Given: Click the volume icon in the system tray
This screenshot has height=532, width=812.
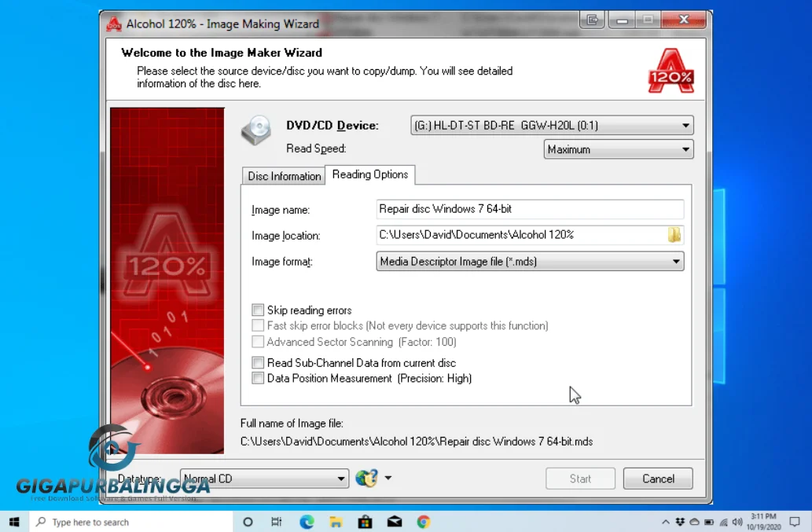Looking at the screenshot, I should tap(737, 521).
